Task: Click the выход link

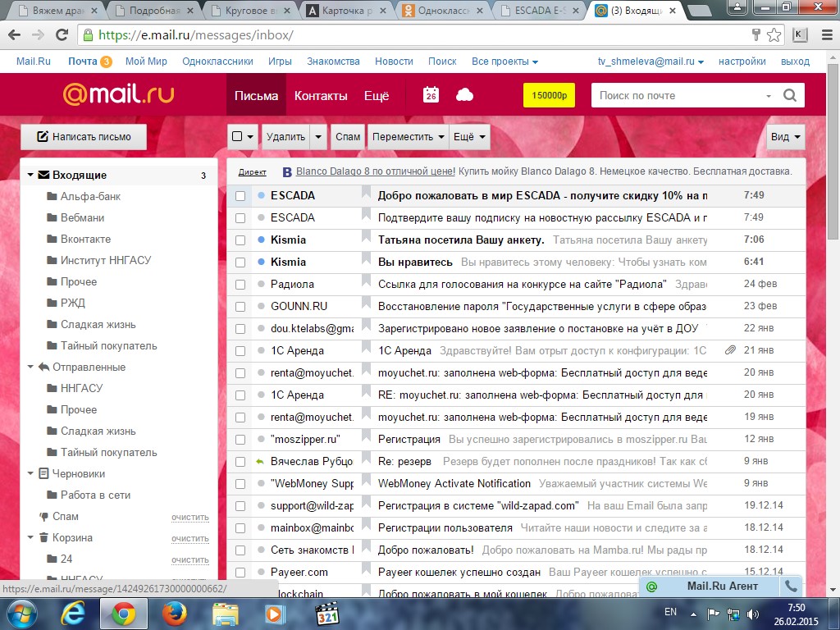Action: [x=795, y=61]
